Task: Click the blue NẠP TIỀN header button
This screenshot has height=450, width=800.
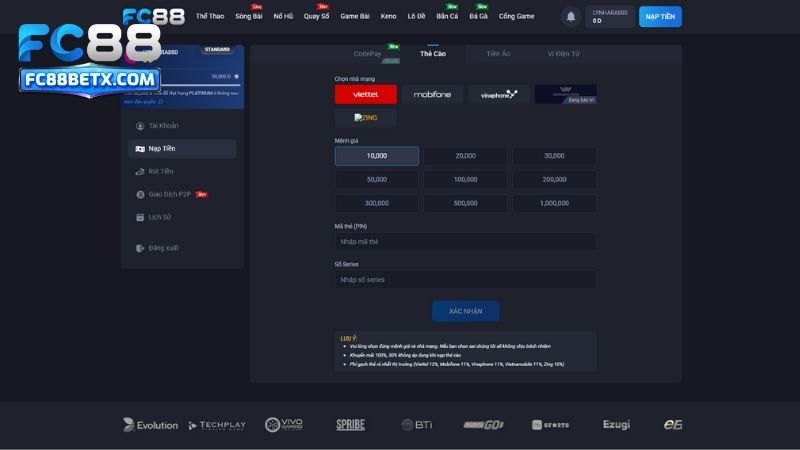Action: (x=660, y=17)
